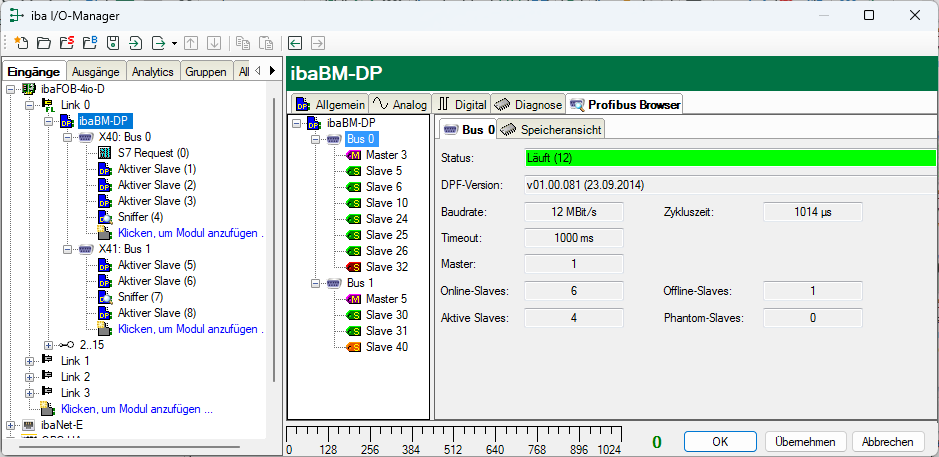Viewport: 939px width, 457px height.
Task: Open the Export dropdown arrow
Action: [174, 43]
